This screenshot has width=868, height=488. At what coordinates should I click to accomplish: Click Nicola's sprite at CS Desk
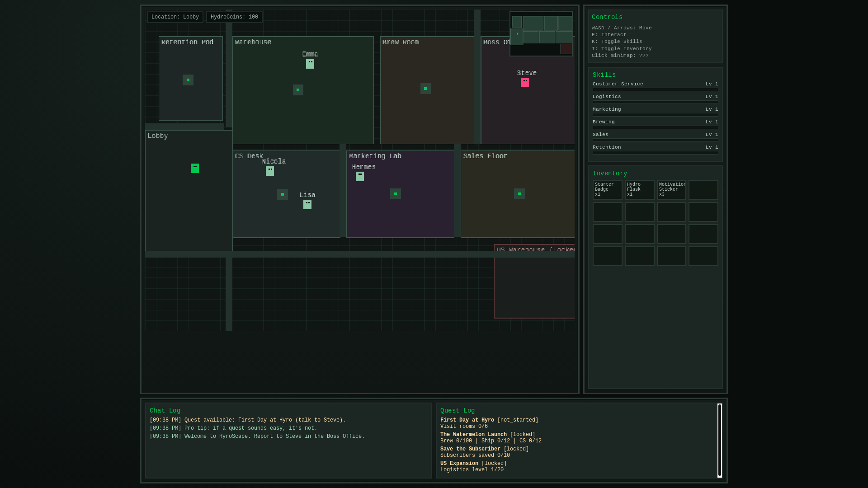tap(269, 171)
